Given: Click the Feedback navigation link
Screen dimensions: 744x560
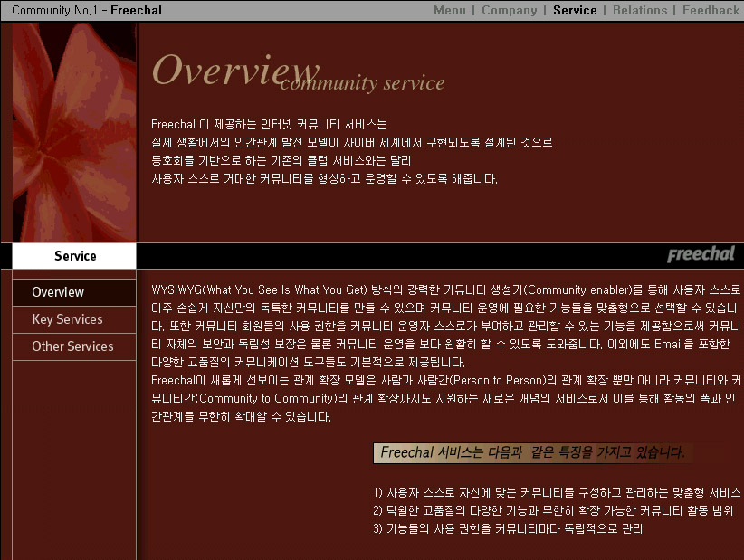Looking at the screenshot, I should [711, 11].
